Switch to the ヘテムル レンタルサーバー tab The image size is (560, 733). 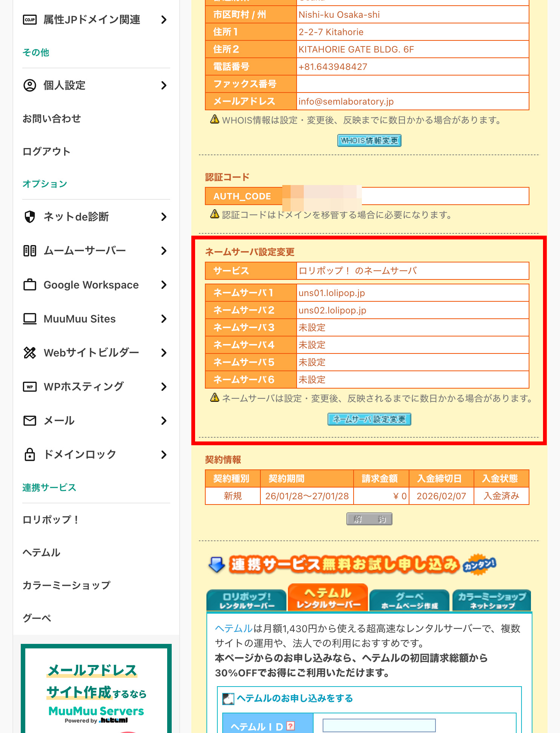(328, 597)
